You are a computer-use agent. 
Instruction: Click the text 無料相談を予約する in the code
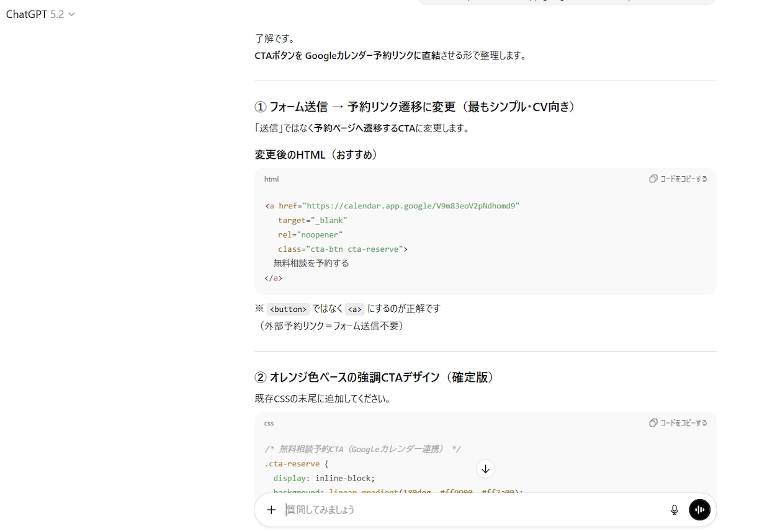point(311,263)
